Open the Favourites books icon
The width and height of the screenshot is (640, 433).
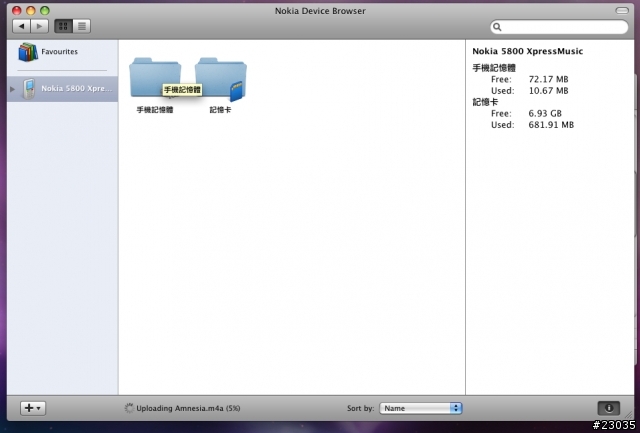point(28,52)
